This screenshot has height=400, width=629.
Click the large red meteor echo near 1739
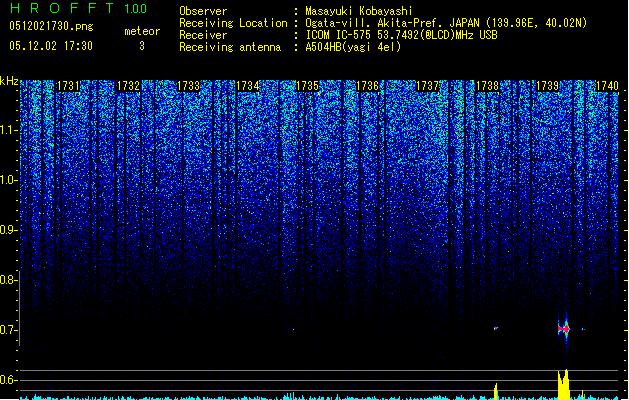[564, 329]
